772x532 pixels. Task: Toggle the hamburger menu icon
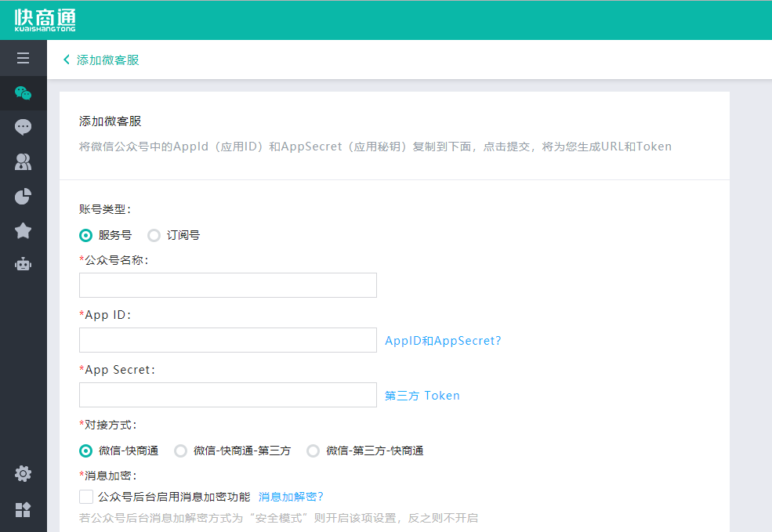24,59
